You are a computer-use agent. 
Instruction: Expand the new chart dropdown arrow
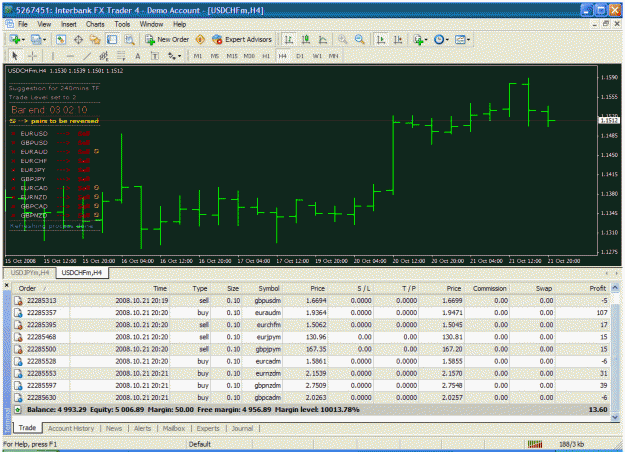[24, 39]
